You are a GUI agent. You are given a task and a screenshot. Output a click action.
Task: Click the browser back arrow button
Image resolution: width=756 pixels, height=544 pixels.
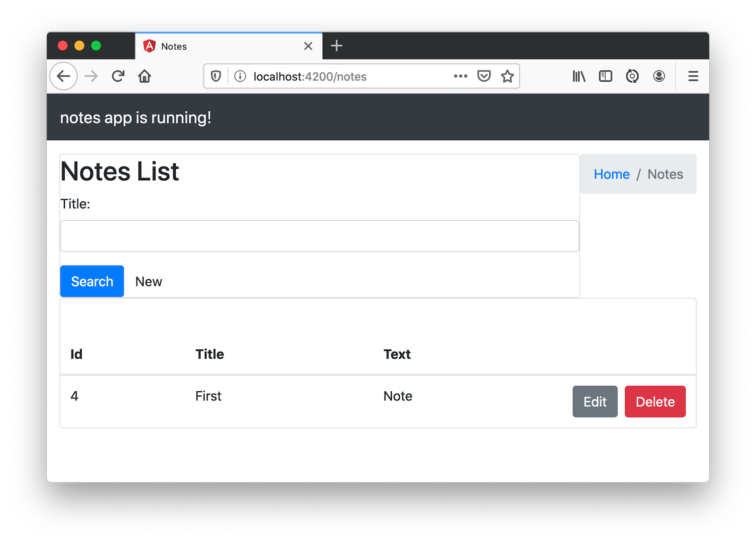[x=63, y=76]
